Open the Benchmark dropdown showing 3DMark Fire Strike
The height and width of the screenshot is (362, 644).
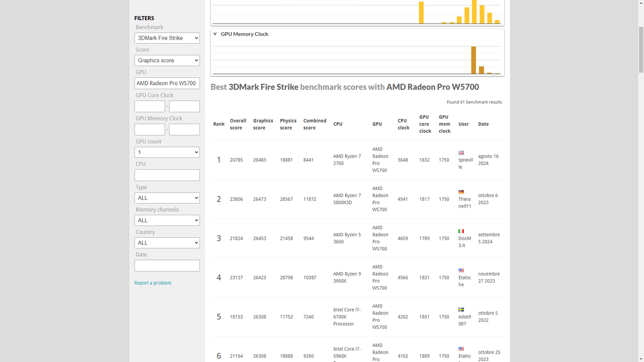[167, 38]
